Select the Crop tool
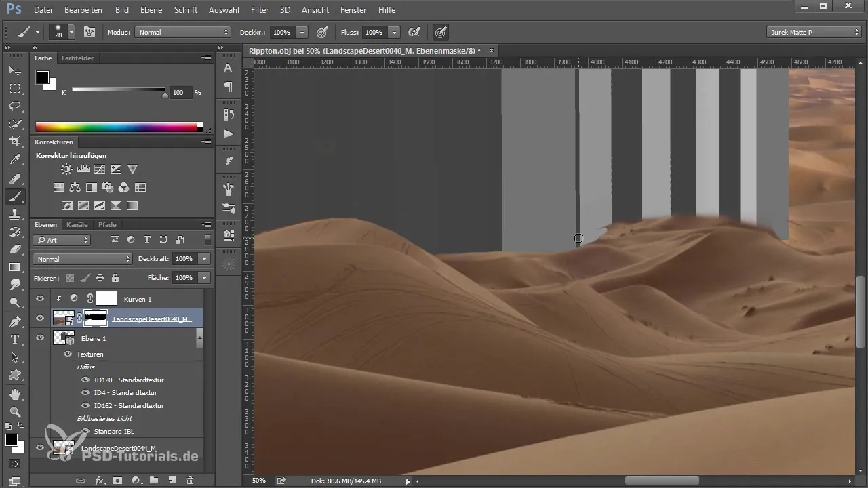Image resolution: width=868 pixels, height=488 pixels. (x=15, y=142)
